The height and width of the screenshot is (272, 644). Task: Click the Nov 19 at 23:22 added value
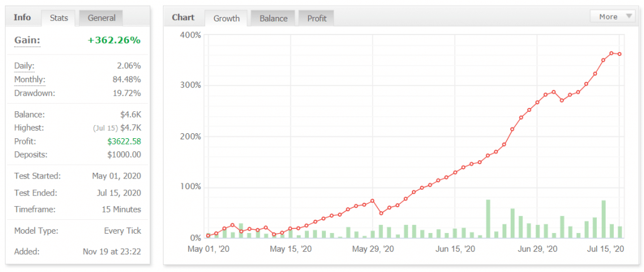[x=112, y=251]
